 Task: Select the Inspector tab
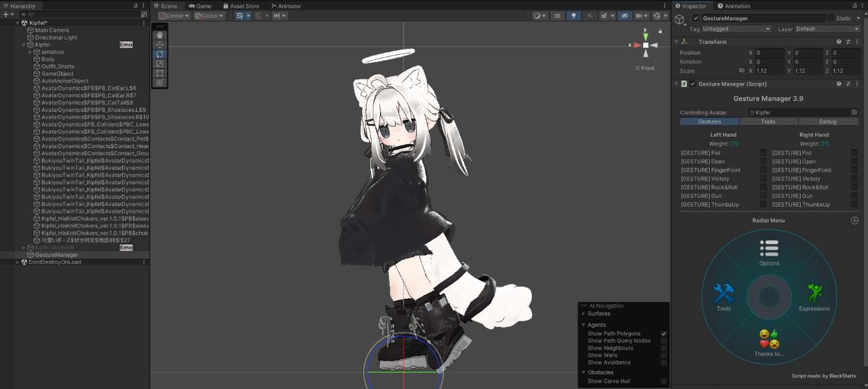(x=691, y=6)
